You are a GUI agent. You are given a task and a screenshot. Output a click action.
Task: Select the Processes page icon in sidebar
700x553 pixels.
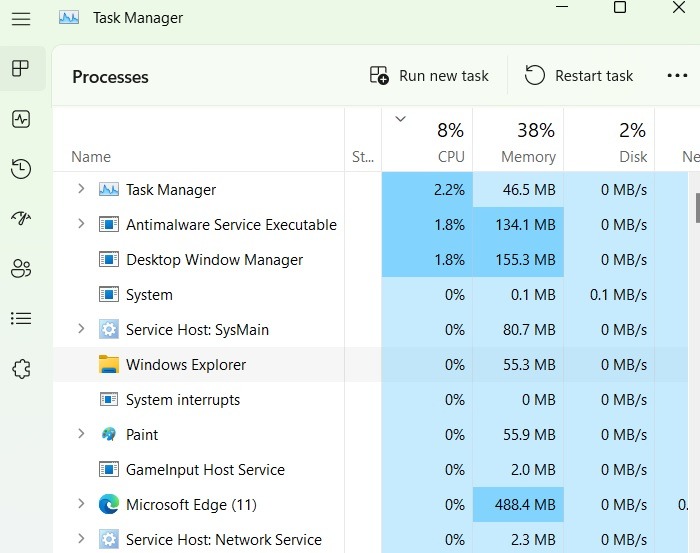(21, 68)
